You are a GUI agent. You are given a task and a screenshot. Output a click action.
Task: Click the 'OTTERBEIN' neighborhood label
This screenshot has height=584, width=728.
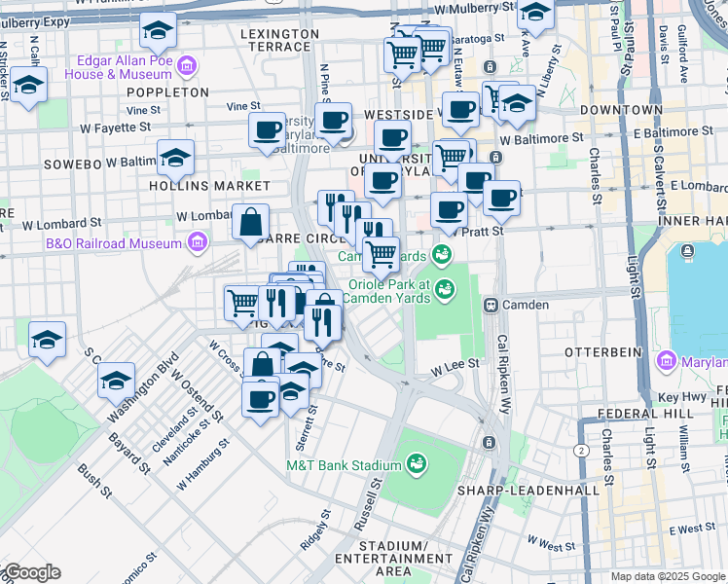(603, 352)
